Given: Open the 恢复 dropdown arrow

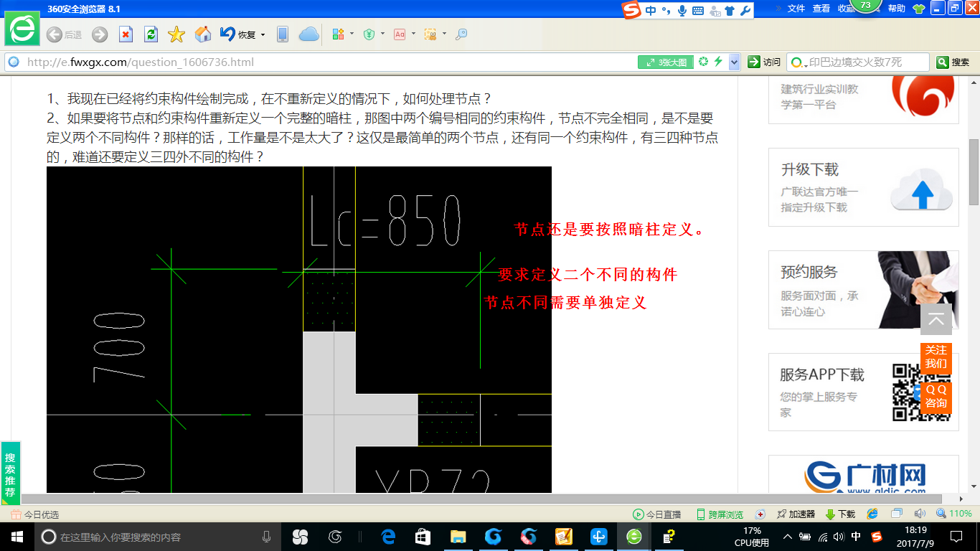Looking at the screenshot, I should 263,34.
